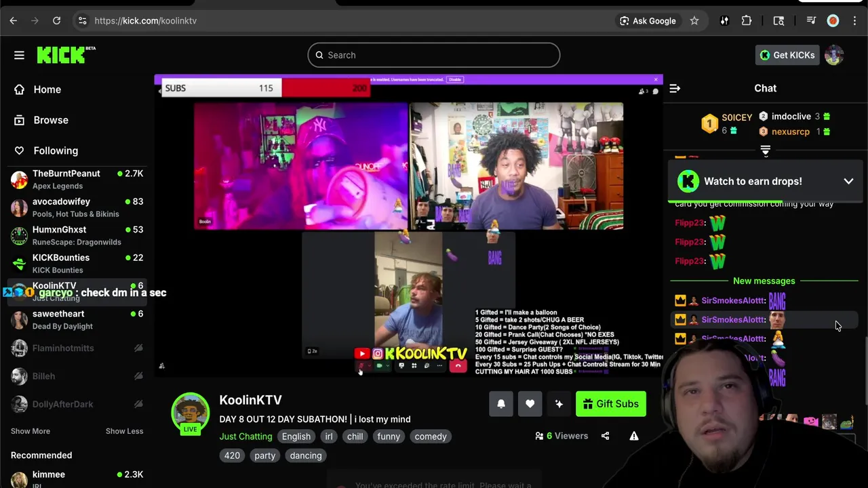
Task: Close the purple notification banner
Action: pyautogui.click(x=656, y=79)
